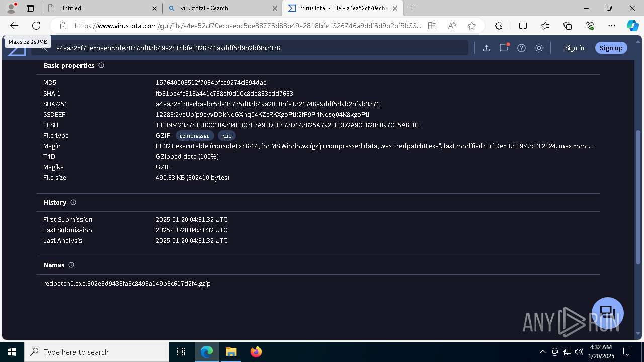The height and width of the screenshot is (362, 644).
Task: Open the Copilot sidebar icon
Action: [632, 26]
